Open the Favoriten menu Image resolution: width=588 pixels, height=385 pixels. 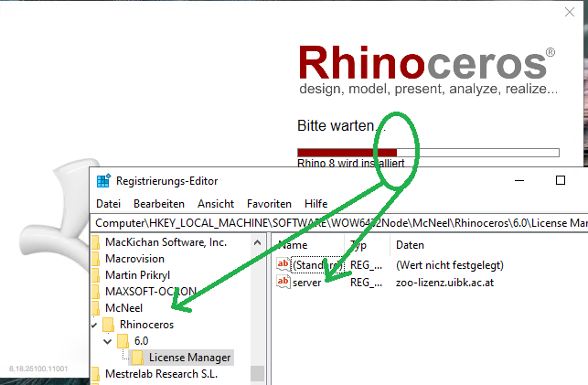click(x=269, y=204)
